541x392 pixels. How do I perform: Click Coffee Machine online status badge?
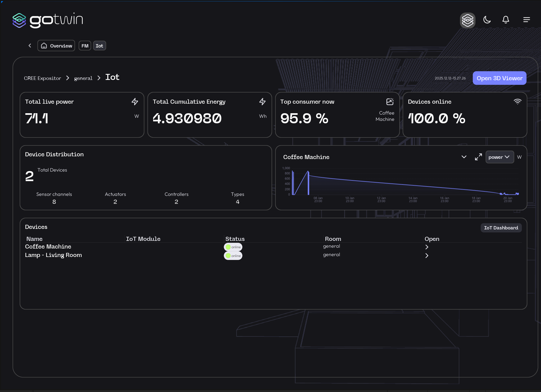tap(233, 247)
